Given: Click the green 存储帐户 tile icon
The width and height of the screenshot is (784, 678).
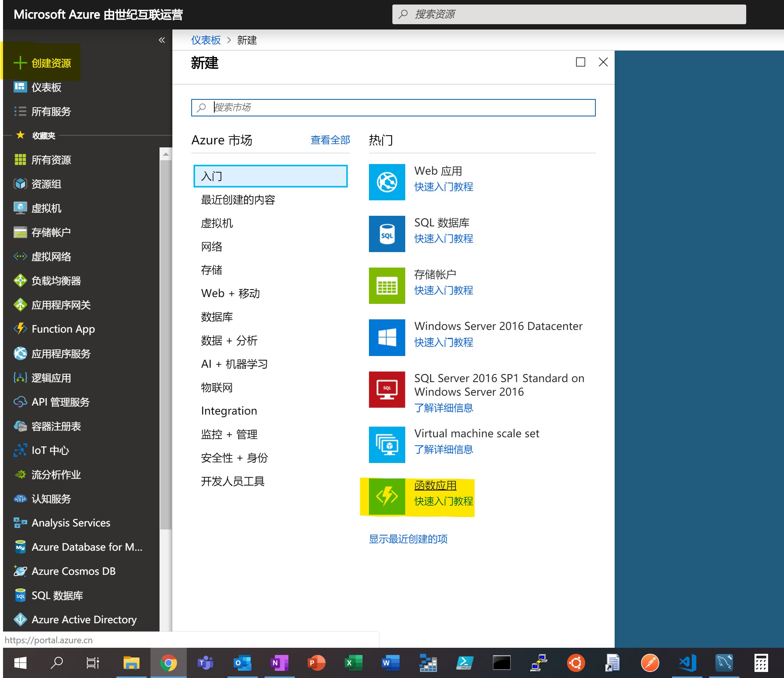Looking at the screenshot, I should (x=387, y=286).
